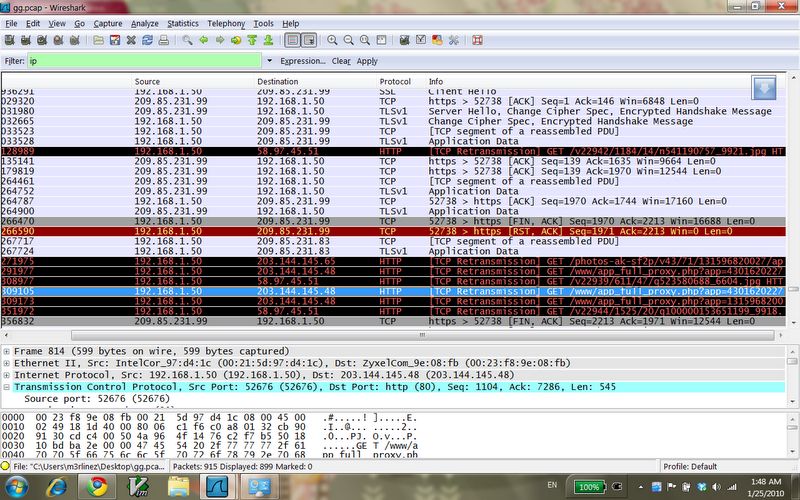Collapse Transmission Control Protocol tree node

click(x=7, y=387)
